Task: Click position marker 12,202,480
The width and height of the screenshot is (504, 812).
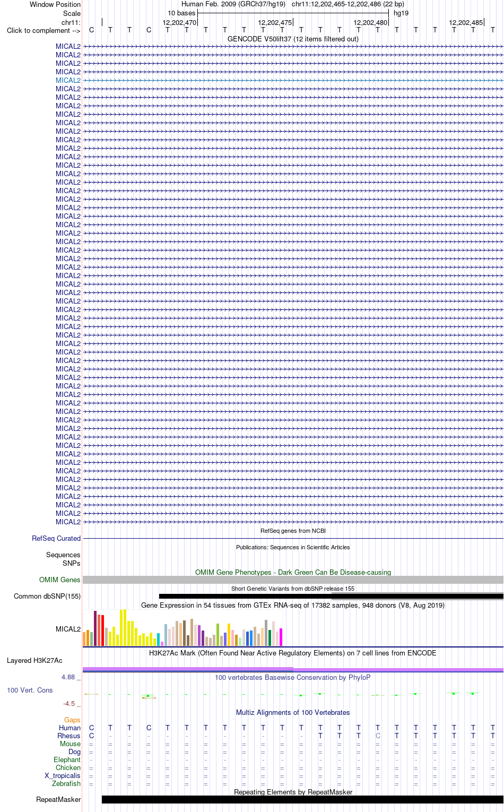Action: [370, 23]
